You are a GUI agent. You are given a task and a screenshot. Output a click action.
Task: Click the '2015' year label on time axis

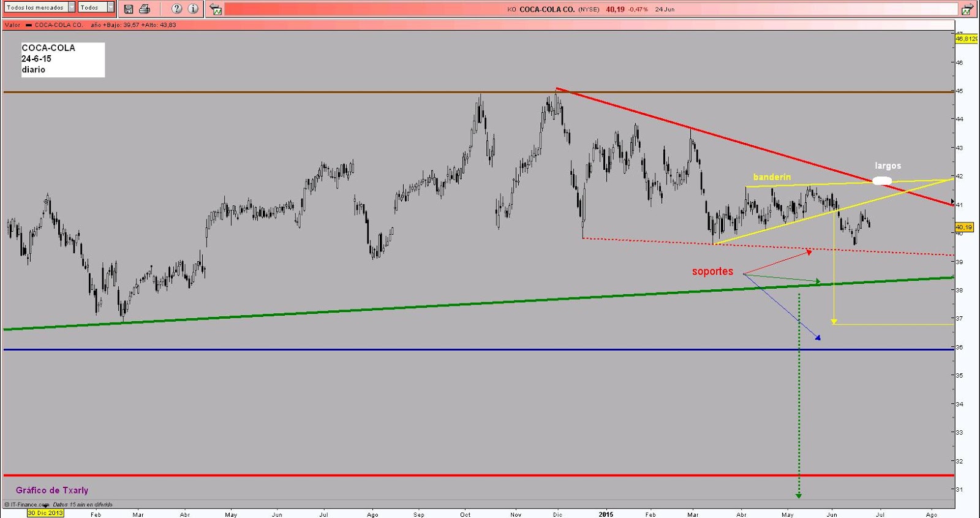(x=606, y=514)
